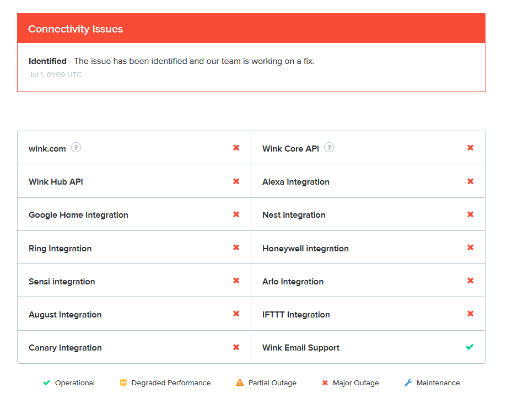Select the Wink Email Support label
Screen dimensions: 507x420
(301, 348)
